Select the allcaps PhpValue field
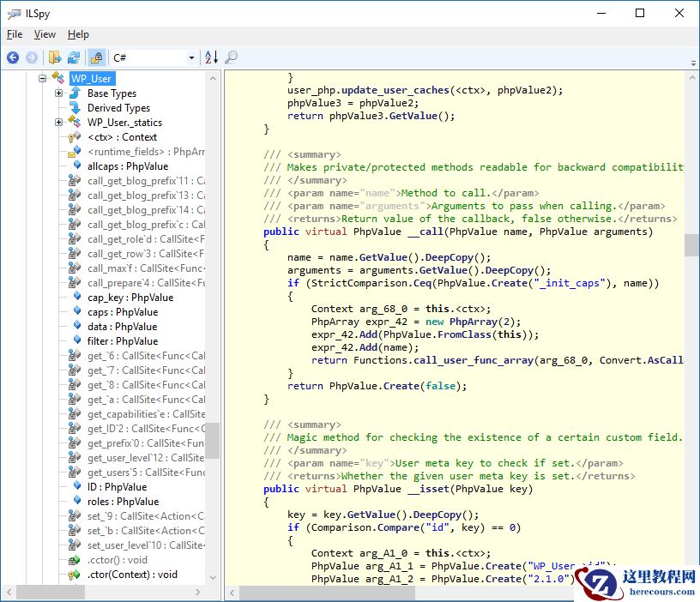 coord(127,166)
